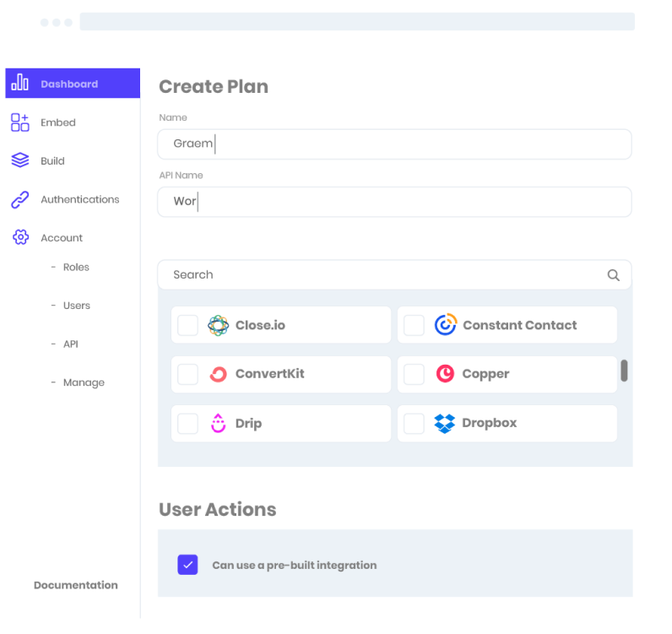This screenshot has height=634, width=672.
Task: Select the Drip checkbox
Action: [188, 424]
